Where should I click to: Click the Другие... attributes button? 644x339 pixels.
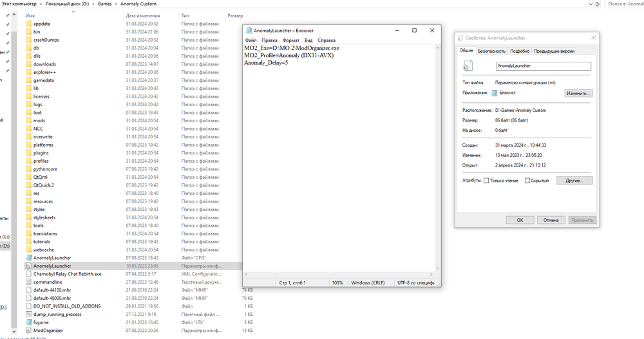(x=574, y=181)
